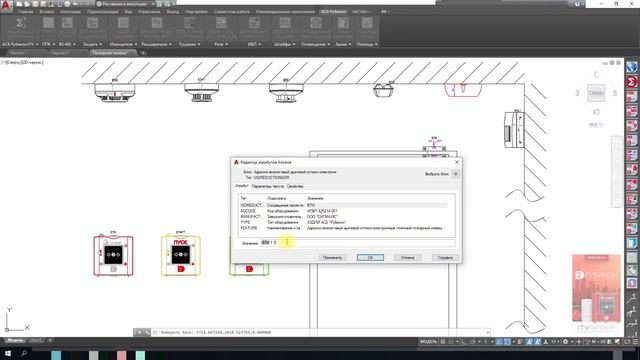The height and width of the screenshot is (360, 640).
Task: Open the Главная ribbon tab
Action: click(x=25, y=12)
